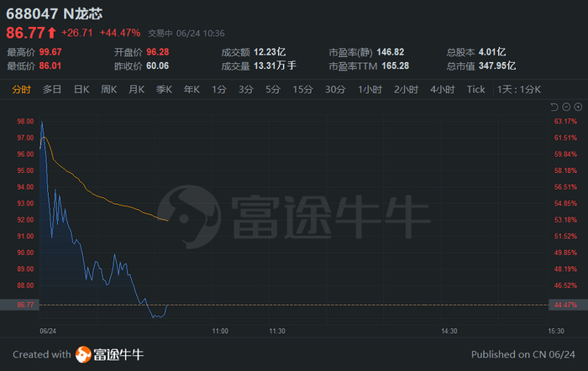
Task: Select the 1小时 hourly interval
Action: 370,89
